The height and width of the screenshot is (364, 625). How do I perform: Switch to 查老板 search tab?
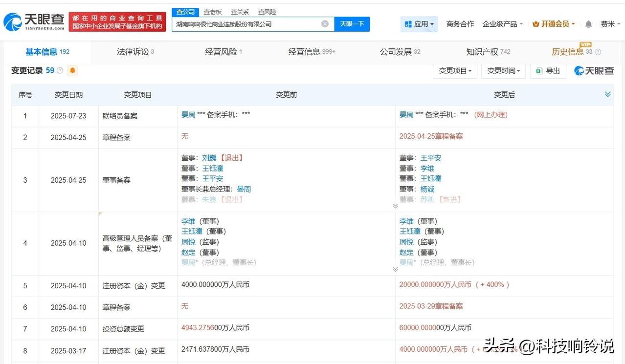tap(213, 12)
